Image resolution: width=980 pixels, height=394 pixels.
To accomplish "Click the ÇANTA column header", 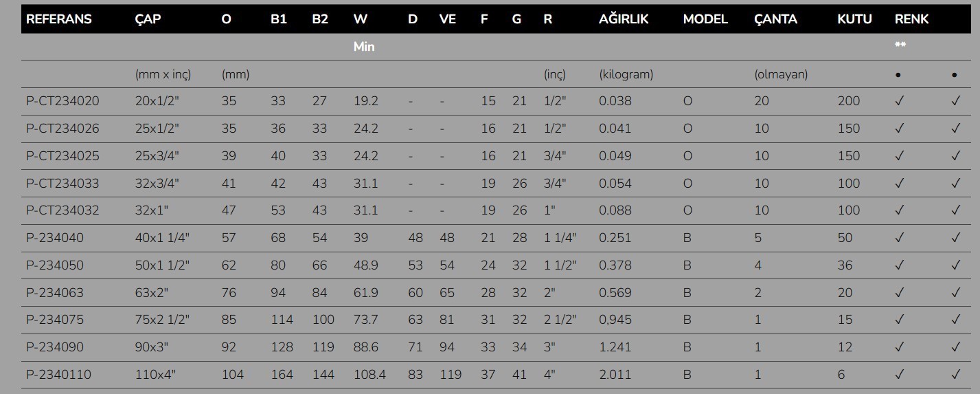I will click(775, 19).
